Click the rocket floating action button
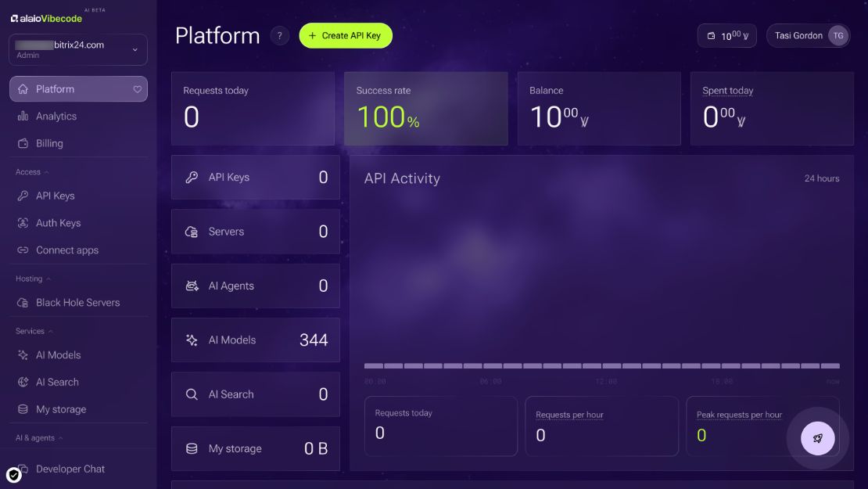Screen dimensions: 868x489 pyautogui.click(x=818, y=438)
